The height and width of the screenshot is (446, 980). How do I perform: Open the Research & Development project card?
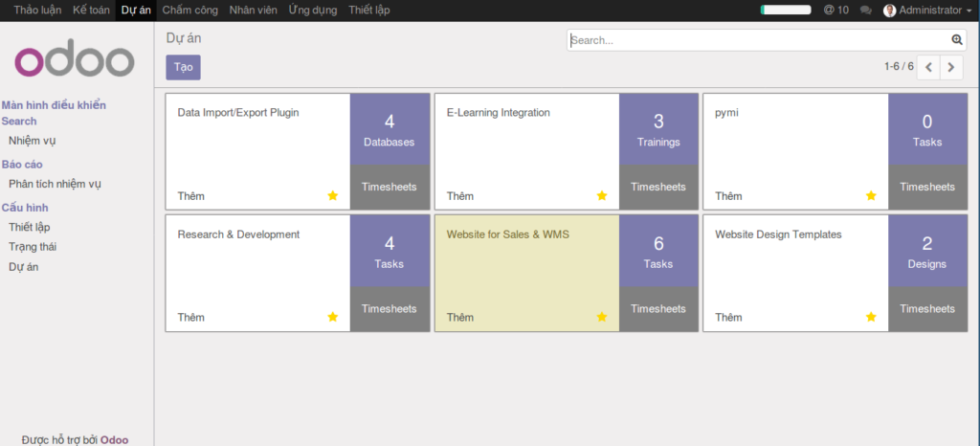pyautogui.click(x=258, y=273)
